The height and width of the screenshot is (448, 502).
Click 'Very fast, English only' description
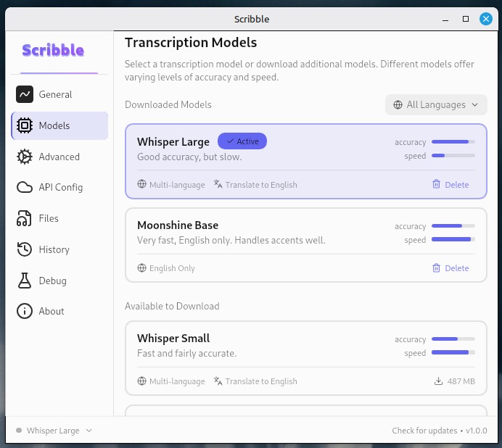pyautogui.click(x=231, y=241)
